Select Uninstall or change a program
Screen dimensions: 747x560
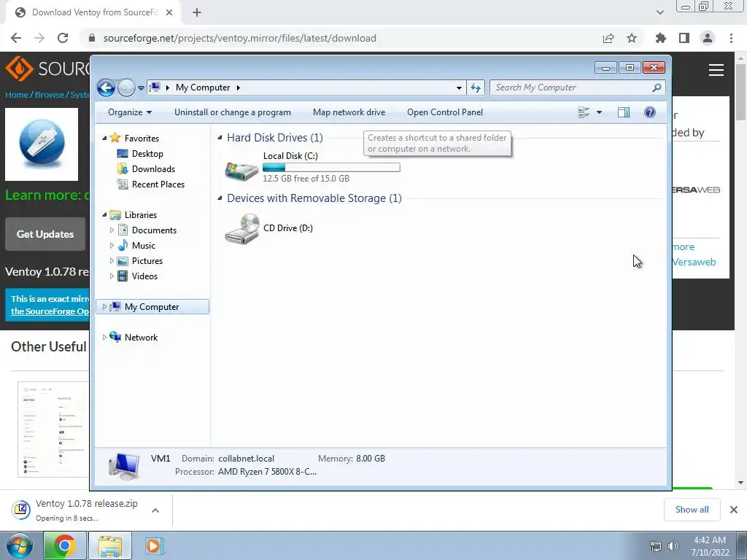[x=233, y=112]
